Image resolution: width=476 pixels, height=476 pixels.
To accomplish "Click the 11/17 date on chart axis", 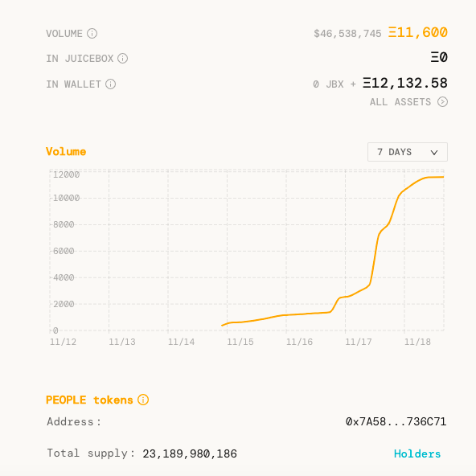I will point(359,343).
